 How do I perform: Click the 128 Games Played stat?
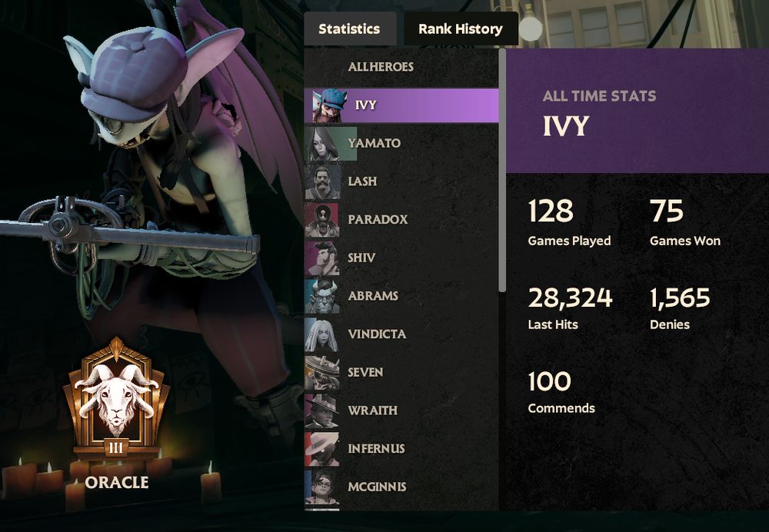click(x=569, y=222)
